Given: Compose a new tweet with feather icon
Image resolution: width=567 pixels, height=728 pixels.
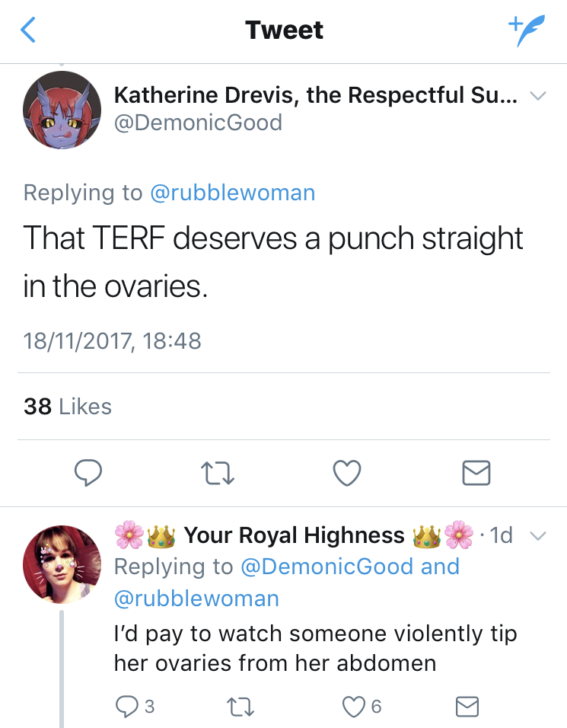Looking at the screenshot, I should [527, 30].
